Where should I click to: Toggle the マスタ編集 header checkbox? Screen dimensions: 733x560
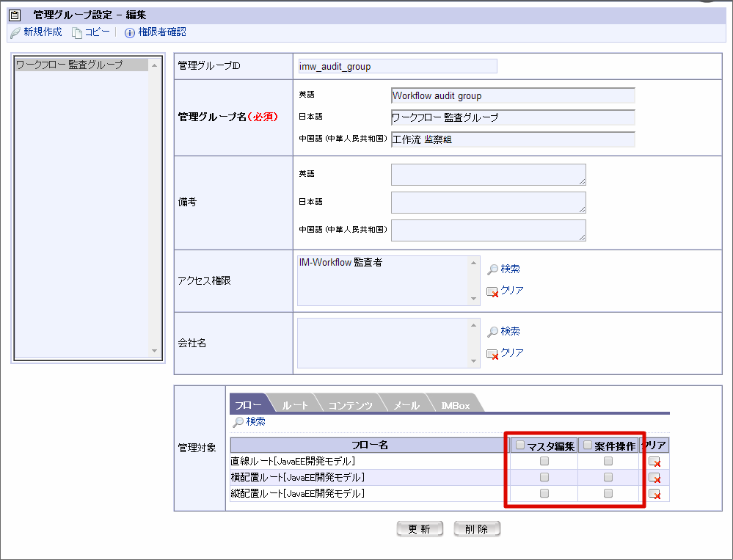pyautogui.click(x=519, y=445)
